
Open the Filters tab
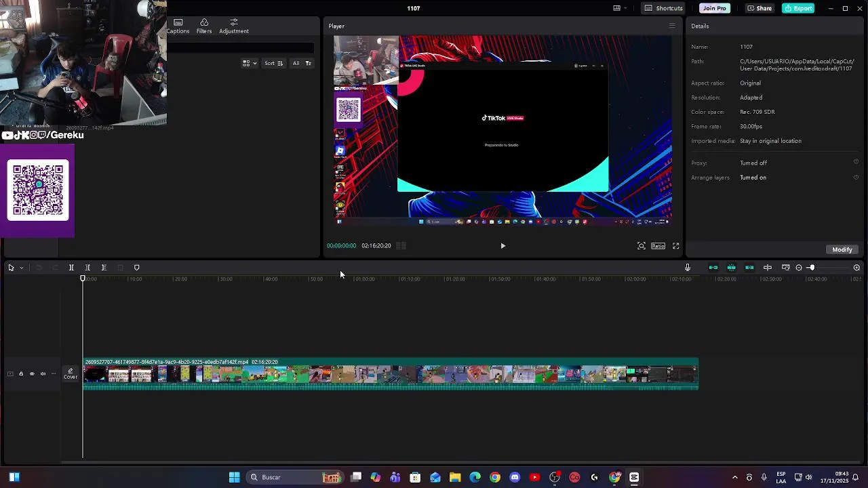pyautogui.click(x=204, y=26)
